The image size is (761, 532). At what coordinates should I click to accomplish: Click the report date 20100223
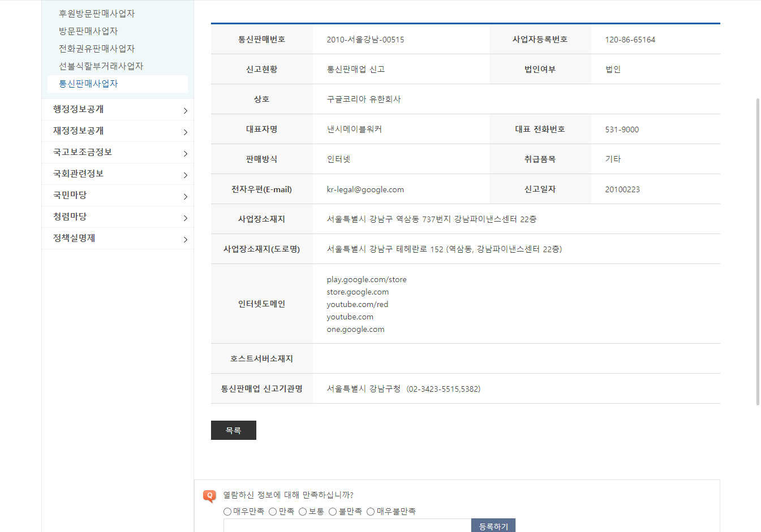(622, 189)
